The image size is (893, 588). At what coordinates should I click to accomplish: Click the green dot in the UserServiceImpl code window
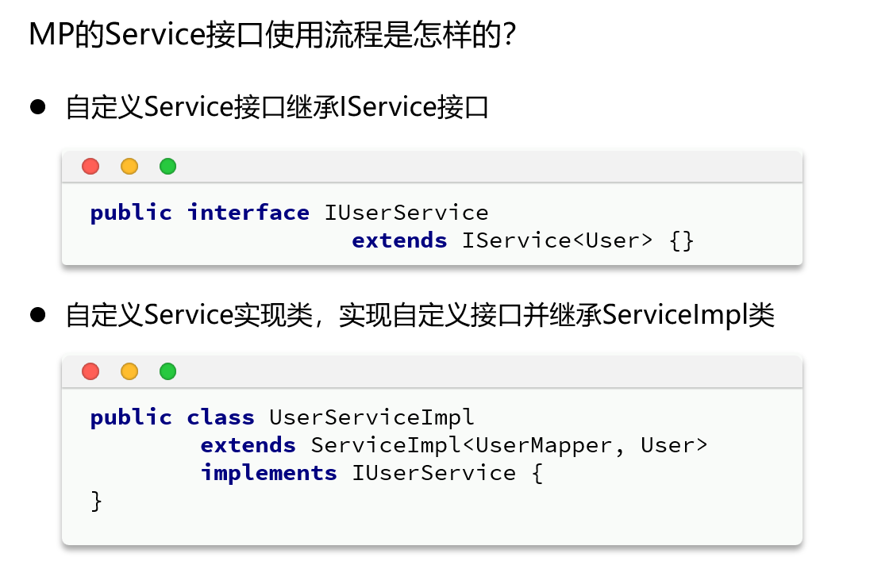pos(167,371)
